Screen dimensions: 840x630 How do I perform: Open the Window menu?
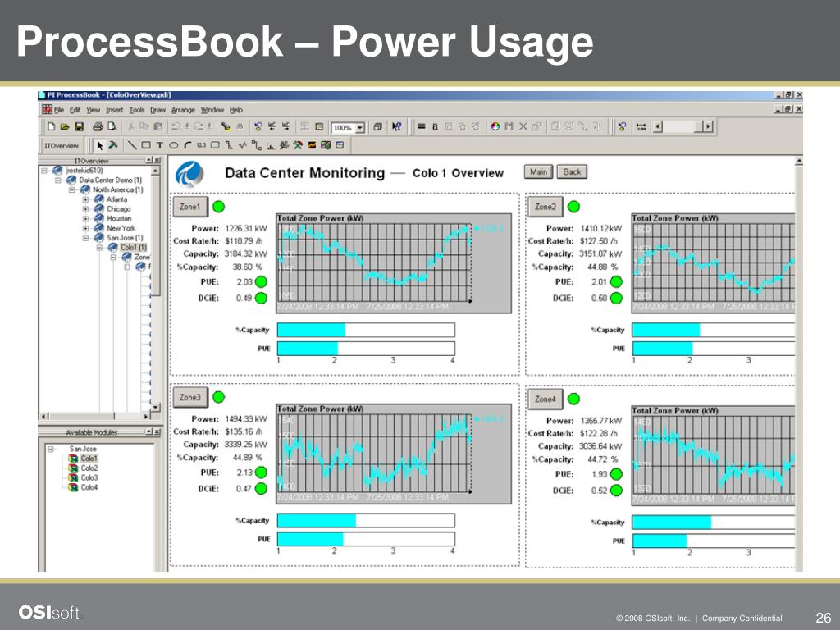pyautogui.click(x=212, y=110)
